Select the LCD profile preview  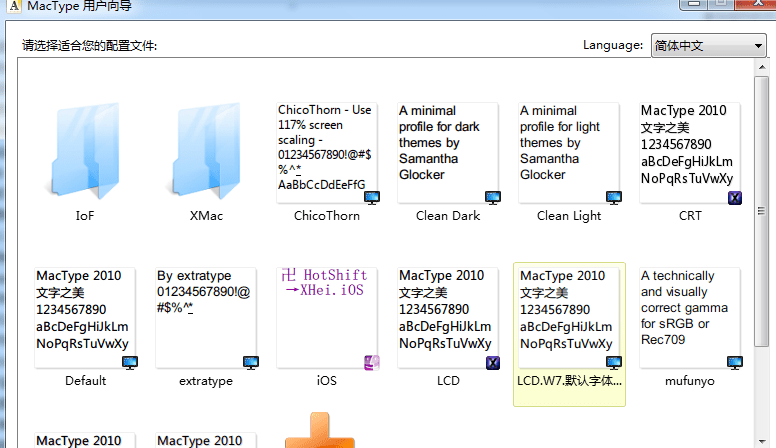coord(448,318)
